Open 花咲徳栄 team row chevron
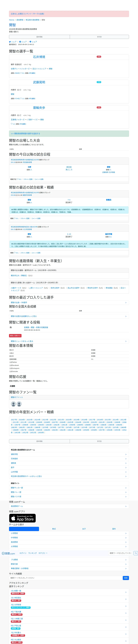The width and height of the screenshot is (138, 644). [x=126, y=459]
